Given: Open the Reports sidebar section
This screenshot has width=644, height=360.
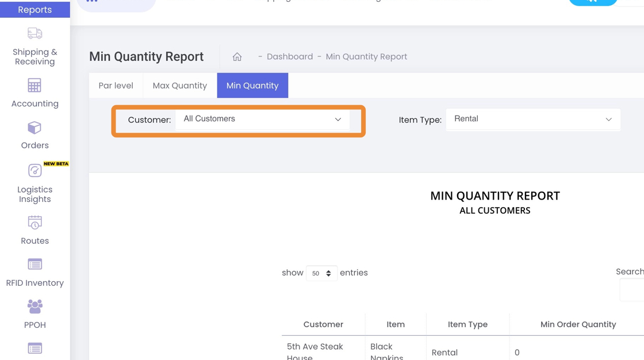Looking at the screenshot, I should (34, 10).
